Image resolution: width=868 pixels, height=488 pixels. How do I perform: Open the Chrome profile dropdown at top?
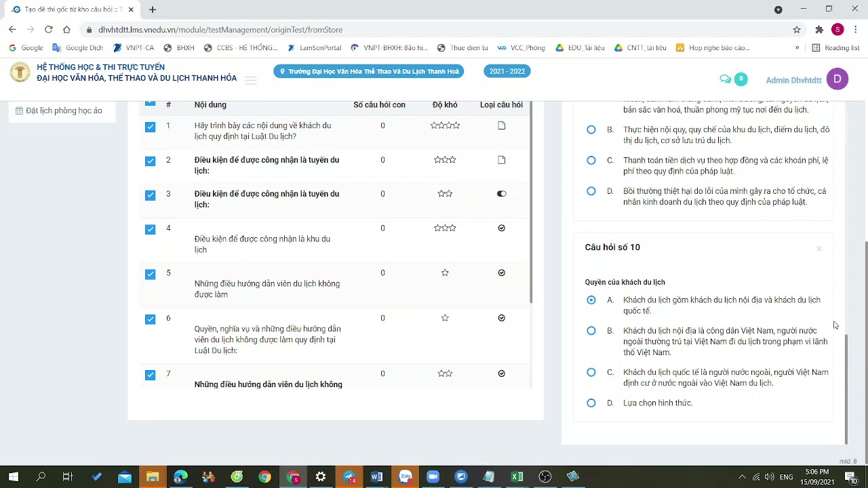(x=778, y=9)
